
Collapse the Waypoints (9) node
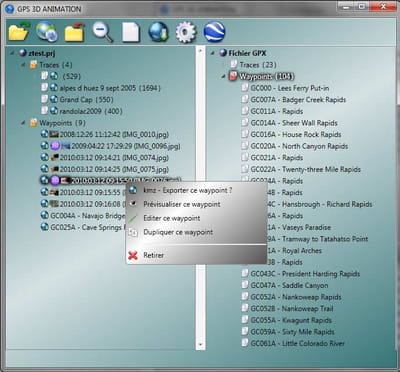coord(24,123)
